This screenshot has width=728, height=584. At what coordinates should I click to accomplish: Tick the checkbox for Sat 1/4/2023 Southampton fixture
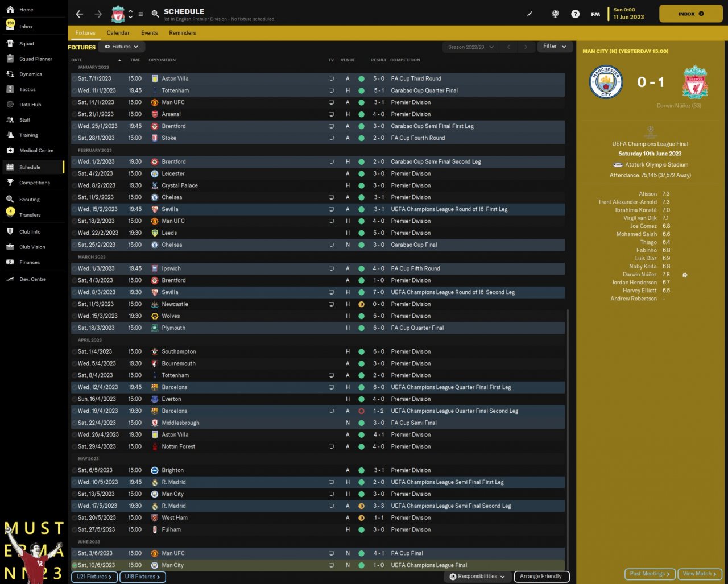tap(74, 351)
